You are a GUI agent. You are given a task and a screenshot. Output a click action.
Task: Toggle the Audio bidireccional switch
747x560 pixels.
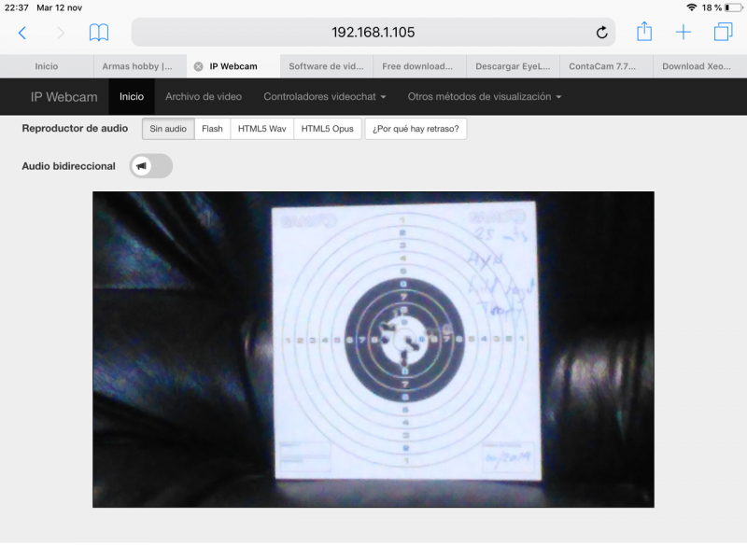[151, 166]
